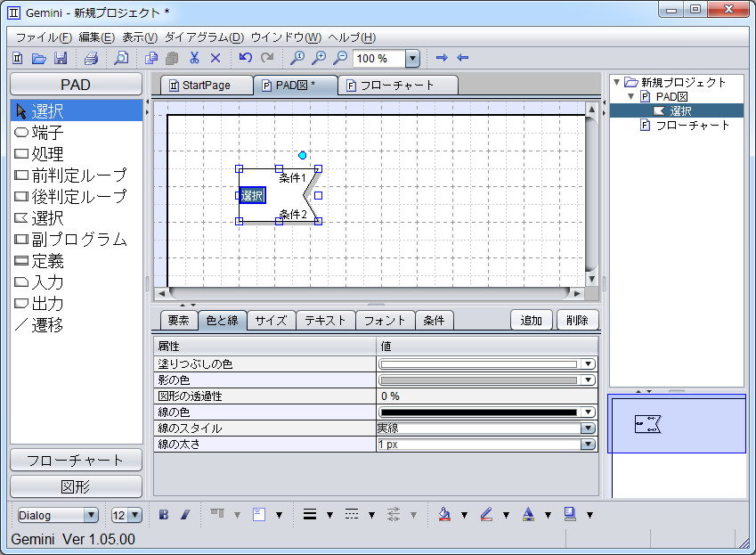Open the line width toolbar dropdown arrow
Viewport: 756px width, 555px height.
coord(329,516)
